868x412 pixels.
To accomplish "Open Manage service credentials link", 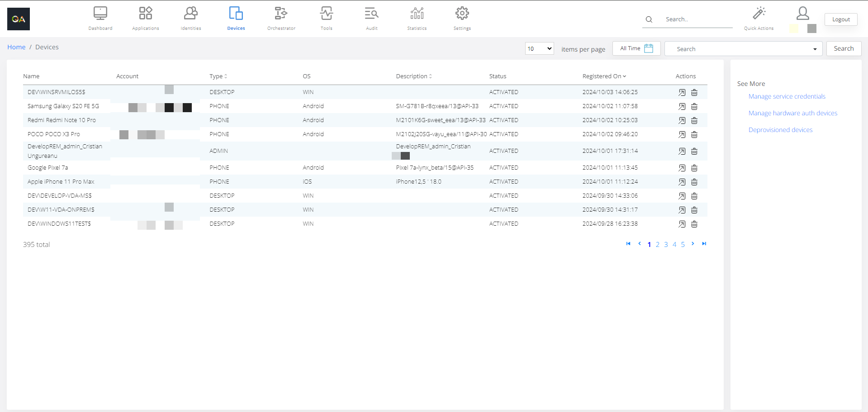I will coord(787,96).
